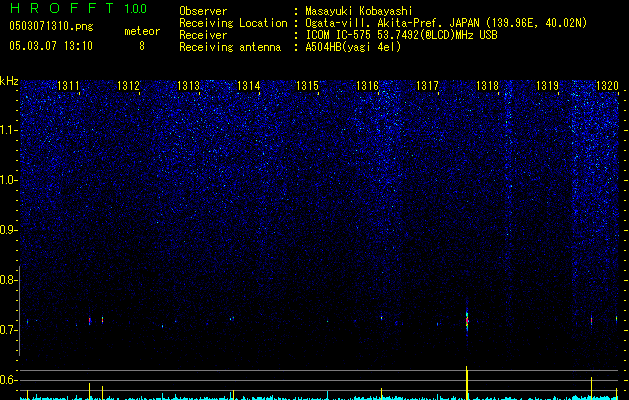
Task: Select the Ogata-vill. Akita-Pref. JAPAN location text
Action: tap(446, 23)
